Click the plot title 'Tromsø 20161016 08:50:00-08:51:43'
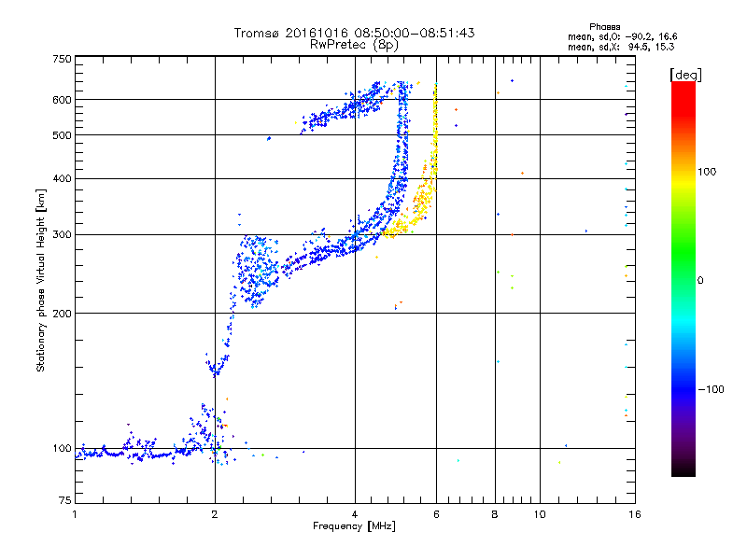This screenshot has height=560, width=747. click(x=354, y=33)
